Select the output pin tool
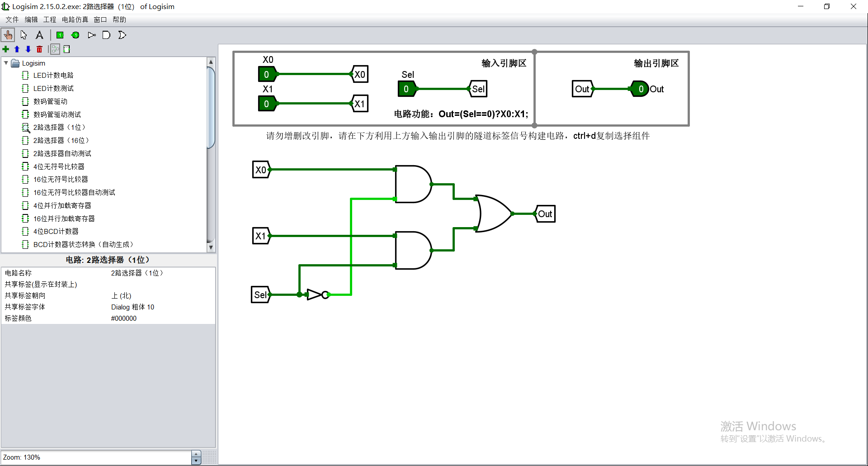 75,35
